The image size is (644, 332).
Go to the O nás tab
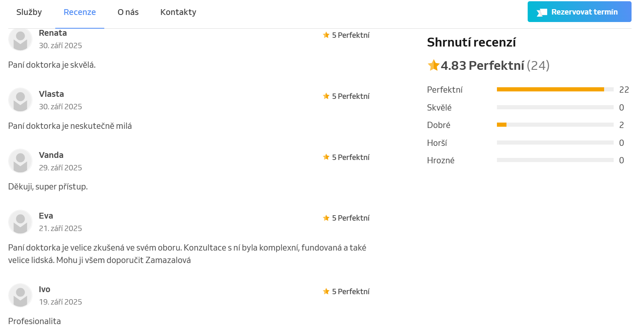click(x=128, y=12)
